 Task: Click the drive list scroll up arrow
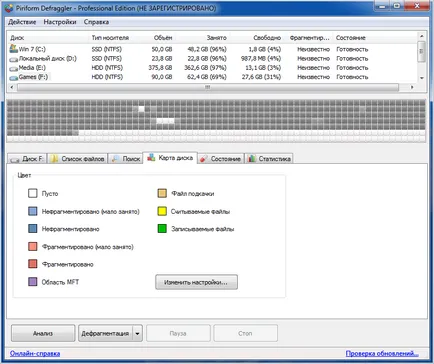tap(422, 36)
